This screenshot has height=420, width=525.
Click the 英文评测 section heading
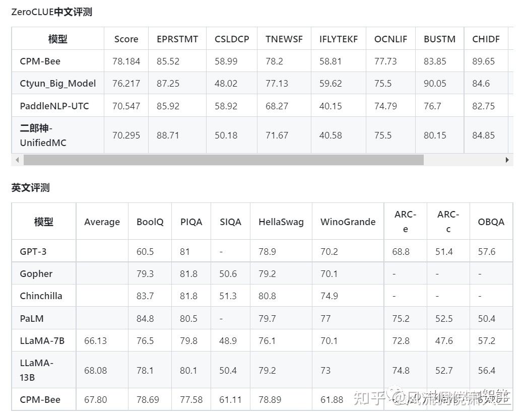pos(31,188)
